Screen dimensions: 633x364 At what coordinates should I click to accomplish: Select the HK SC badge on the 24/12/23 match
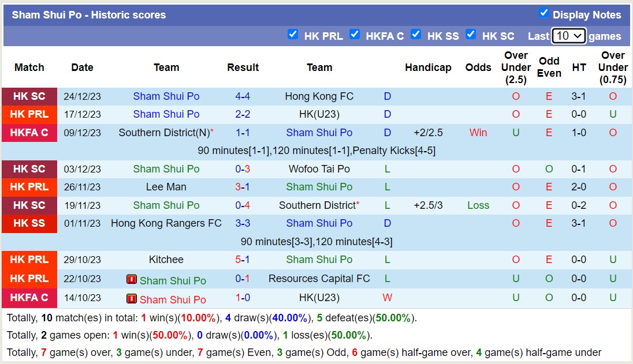point(29,96)
